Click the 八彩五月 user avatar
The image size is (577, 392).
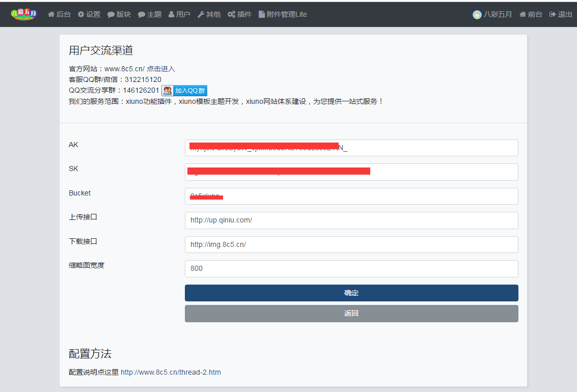(477, 15)
